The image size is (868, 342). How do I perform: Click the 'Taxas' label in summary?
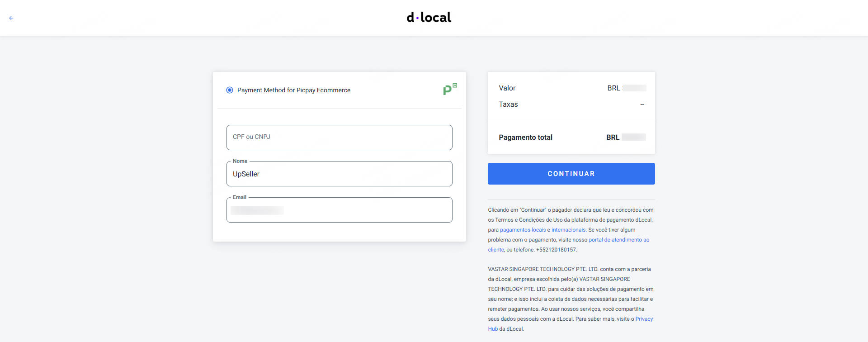click(508, 104)
